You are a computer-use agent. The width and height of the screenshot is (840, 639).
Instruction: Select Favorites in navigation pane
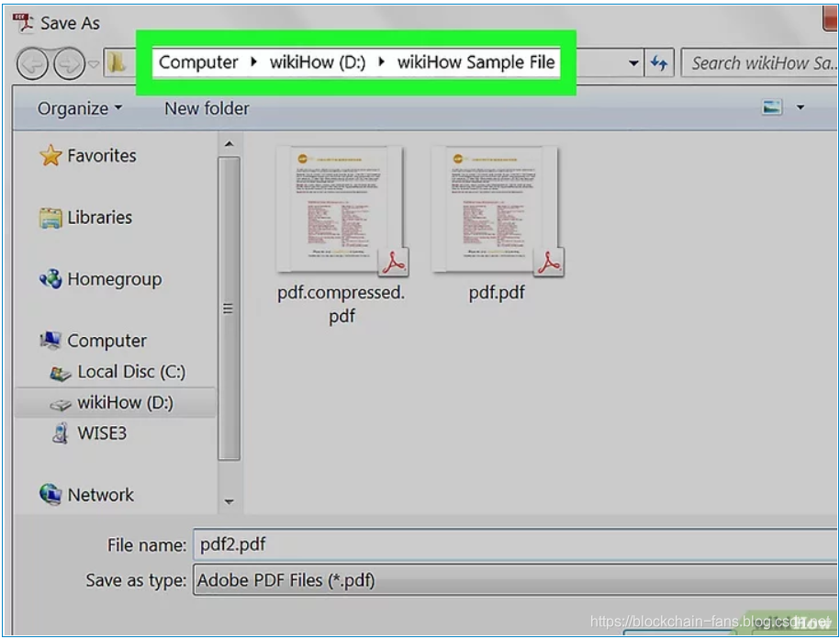point(102,156)
